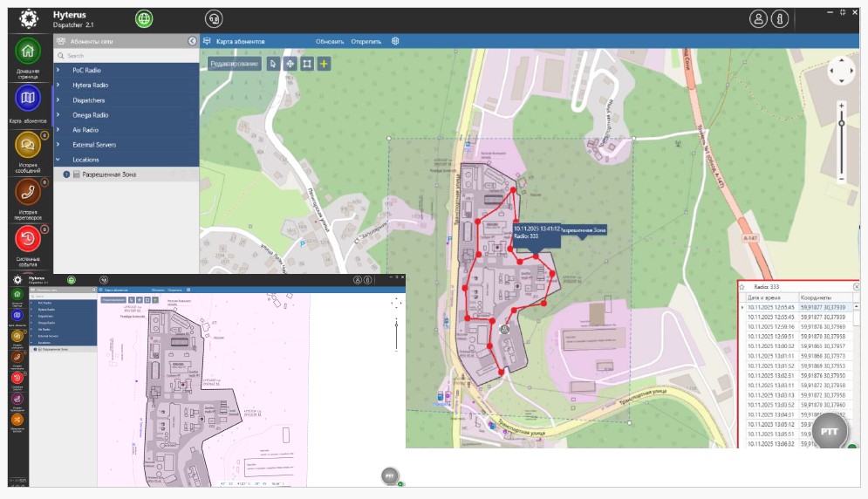This screenshot has width=868, height=499.
Task: Go to the green Home page sidebar icon
Action: [28, 51]
